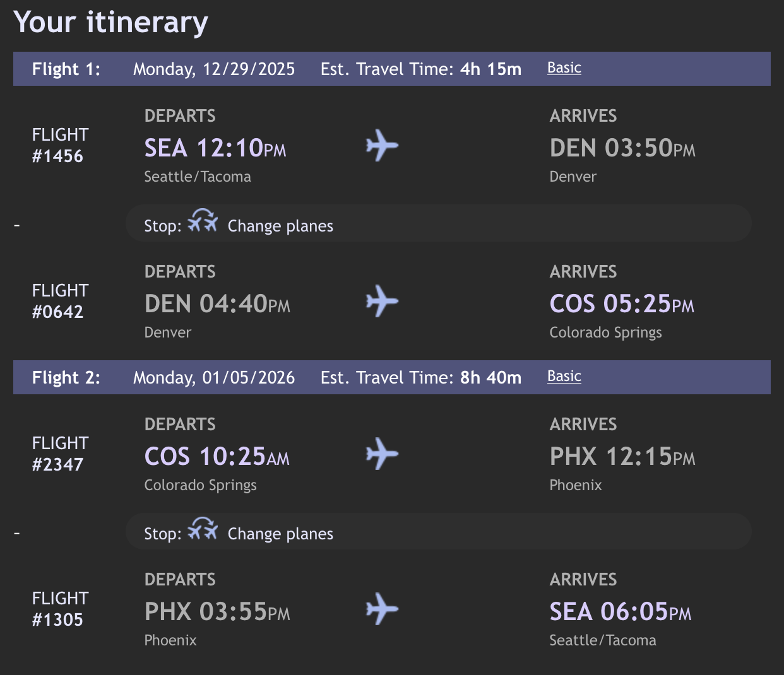Click the plane icon for the SEA to DEN leg
The width and height of the screenshot is (784, 675).
tap(382, 146)
